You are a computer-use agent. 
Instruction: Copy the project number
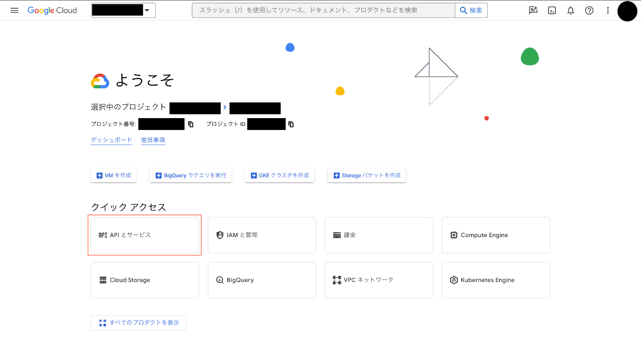click(191, 124)
